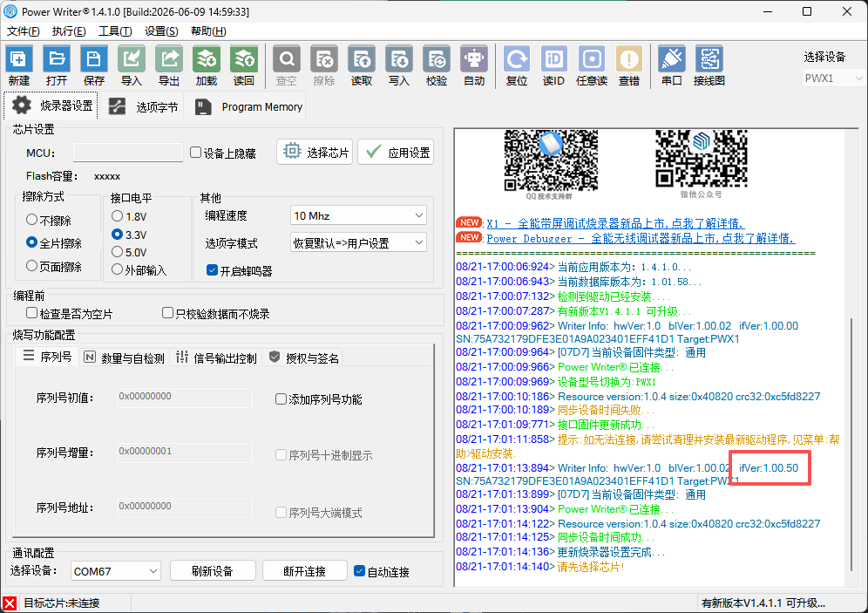
Task: Click 断开连接 button
Action: point(304,571)
